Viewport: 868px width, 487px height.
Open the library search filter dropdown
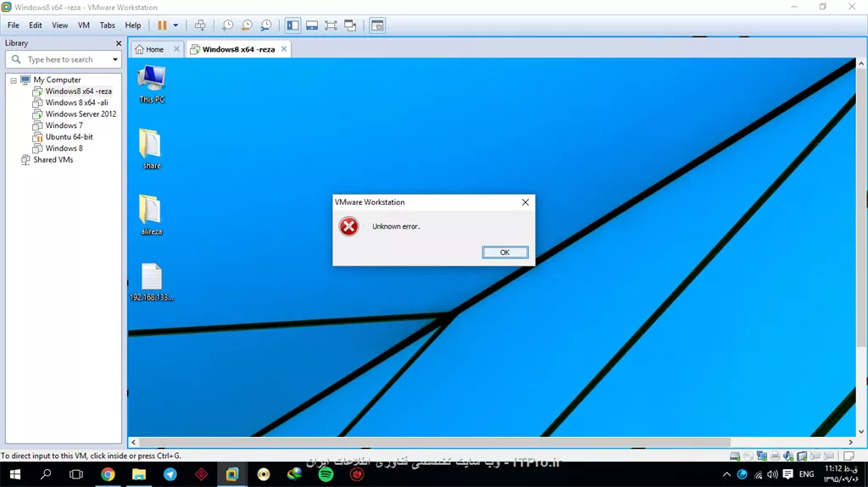pos(115,60)
